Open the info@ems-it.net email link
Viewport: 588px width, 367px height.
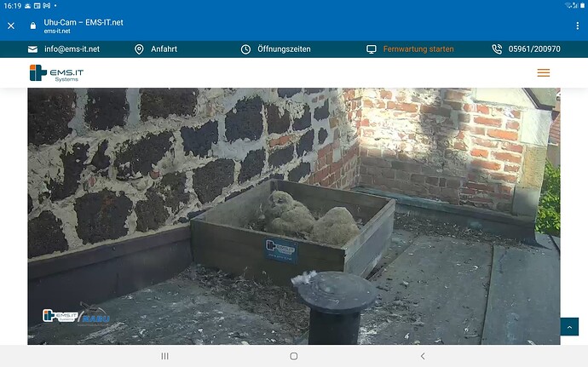72,49
